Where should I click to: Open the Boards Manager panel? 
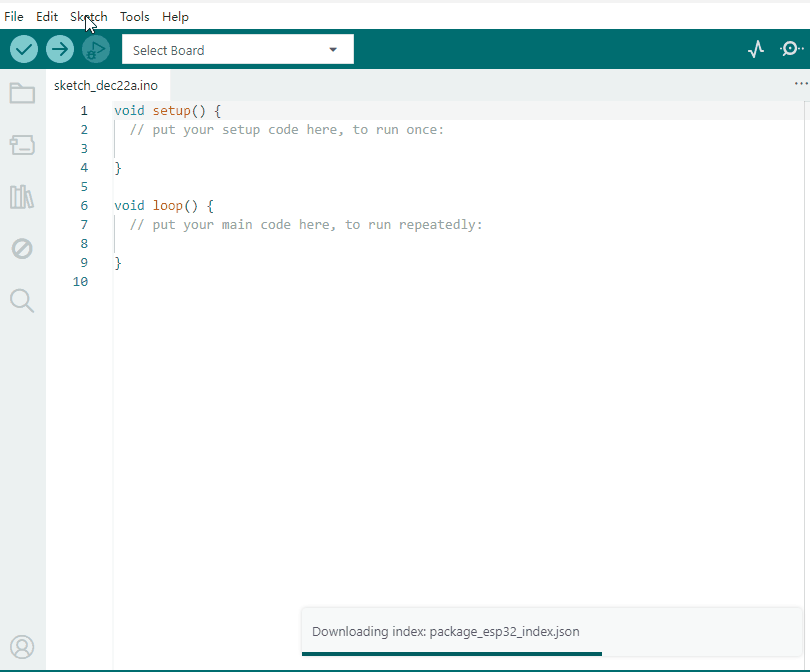tap(22, 145)
